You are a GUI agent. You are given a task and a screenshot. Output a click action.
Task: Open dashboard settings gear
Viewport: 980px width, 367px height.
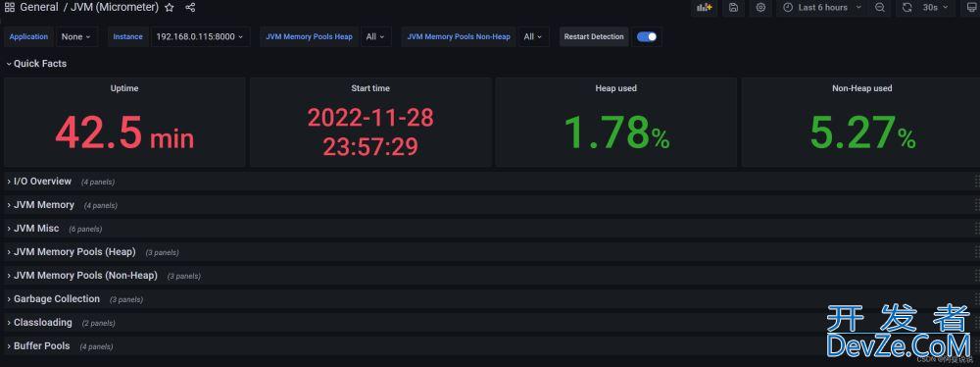(760, 8)
